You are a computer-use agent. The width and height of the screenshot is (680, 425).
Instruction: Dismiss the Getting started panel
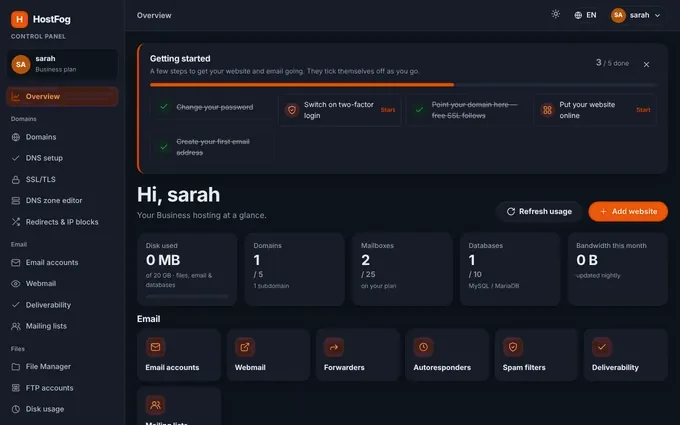point(646,64)
